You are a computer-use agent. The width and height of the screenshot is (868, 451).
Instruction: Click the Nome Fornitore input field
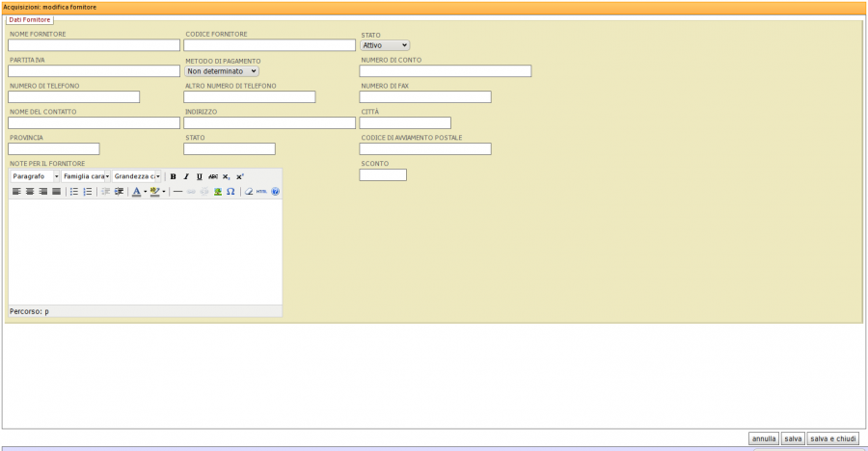tap(94, 45)
